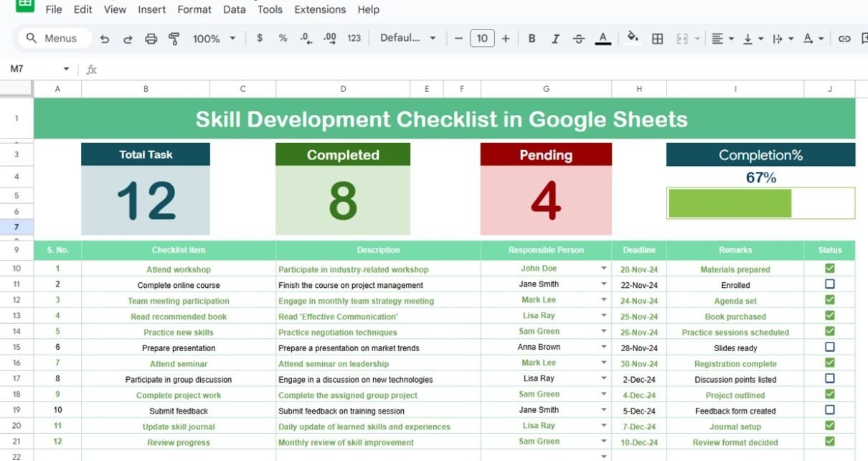Open horizontal align options

(x=722, y=39)
